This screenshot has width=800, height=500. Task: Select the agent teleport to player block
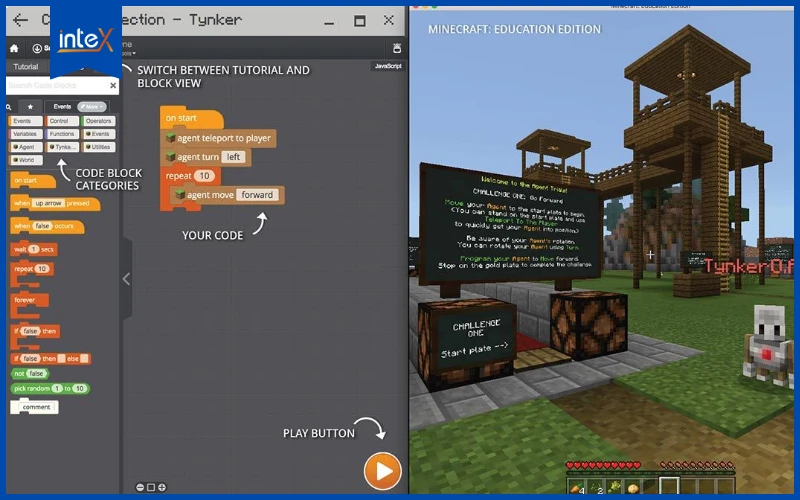tap(218, 138)
